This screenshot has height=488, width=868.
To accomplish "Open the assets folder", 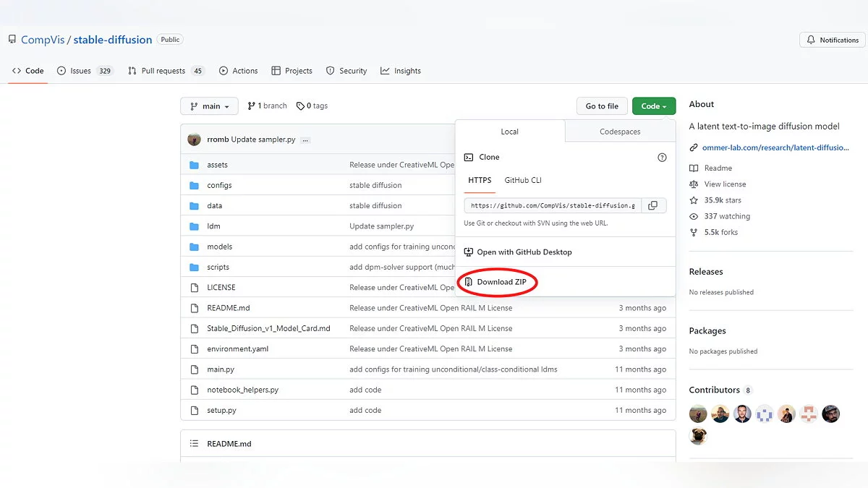I will 217,165.
